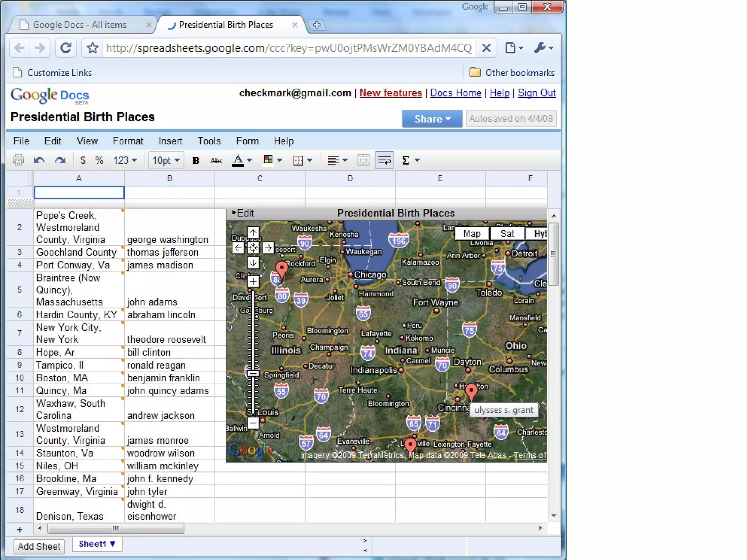The width and height of the screenshot is (747, 560).
Task: Open the Share dropdown button
Action: (x=432, y=119)
